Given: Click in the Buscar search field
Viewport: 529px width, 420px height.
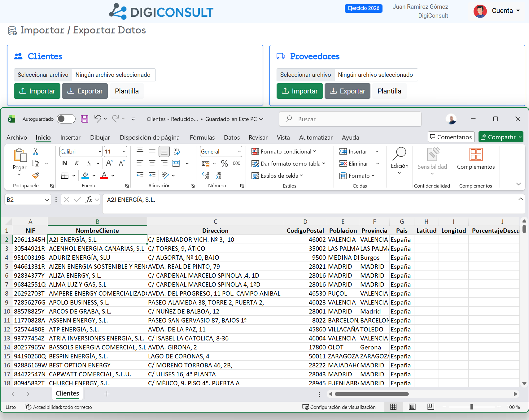Looking at the screenshot, I should [350, 119].
